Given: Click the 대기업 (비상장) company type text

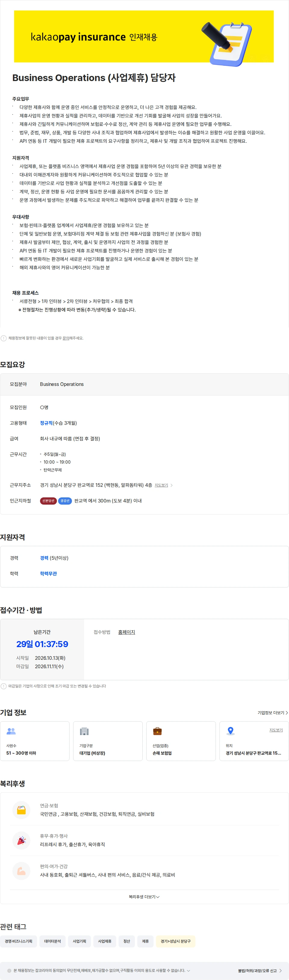Looking at the screenshot, I should [x=92, y=753].
